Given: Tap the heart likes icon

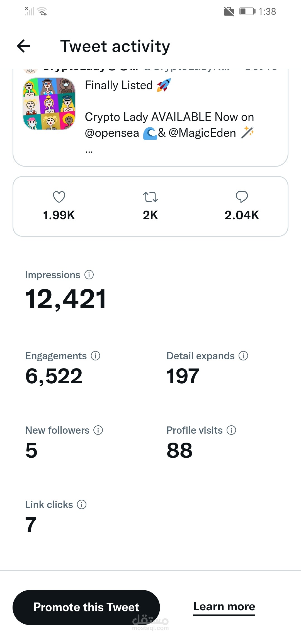Looking at the screenshot, I should pos(59,197).
